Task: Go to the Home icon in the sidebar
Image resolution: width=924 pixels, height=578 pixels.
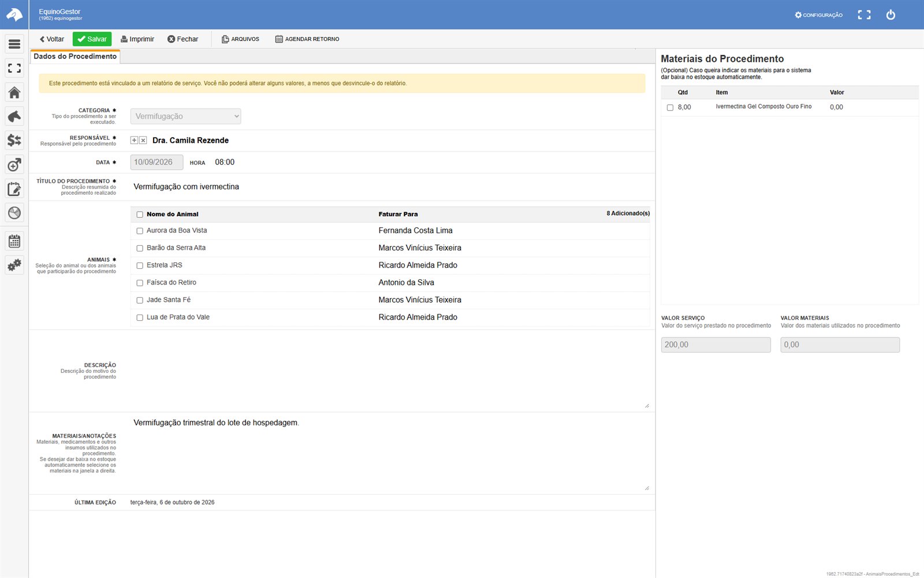Action: (x=14, y=92)
